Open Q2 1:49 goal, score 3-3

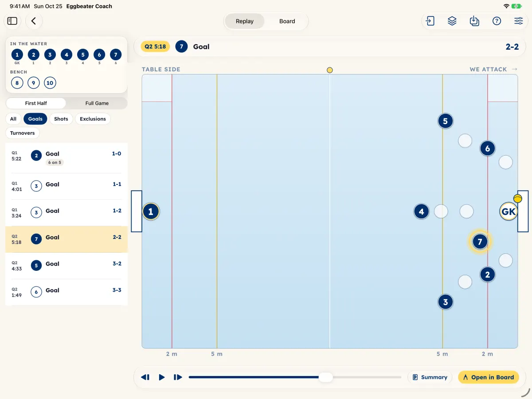pos(66,292)
